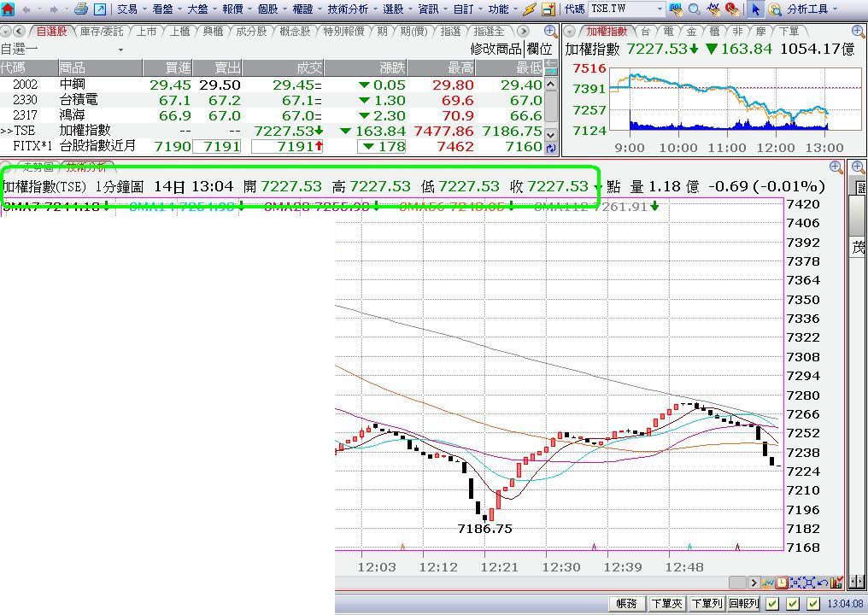This screenshot has width=868, height=615.
Task: Click the dollar magnifier icon before 分析工具
Action: 775,9
